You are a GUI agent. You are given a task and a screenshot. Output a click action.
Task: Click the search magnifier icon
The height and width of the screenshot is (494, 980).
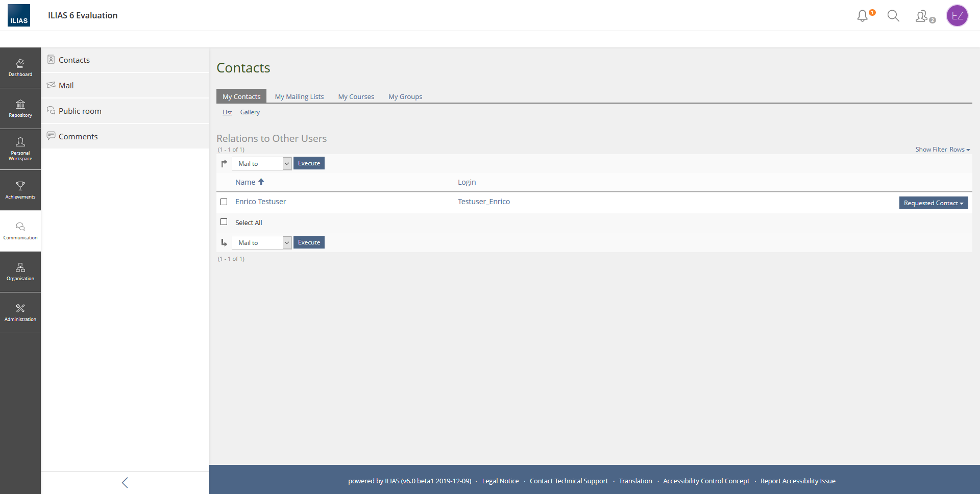[893, 16]
